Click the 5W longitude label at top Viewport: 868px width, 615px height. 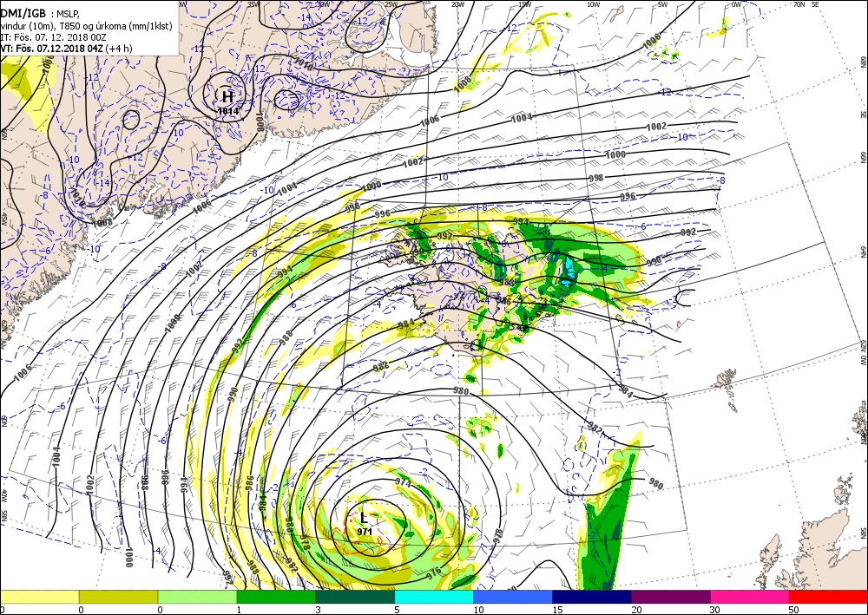point(662,4)
